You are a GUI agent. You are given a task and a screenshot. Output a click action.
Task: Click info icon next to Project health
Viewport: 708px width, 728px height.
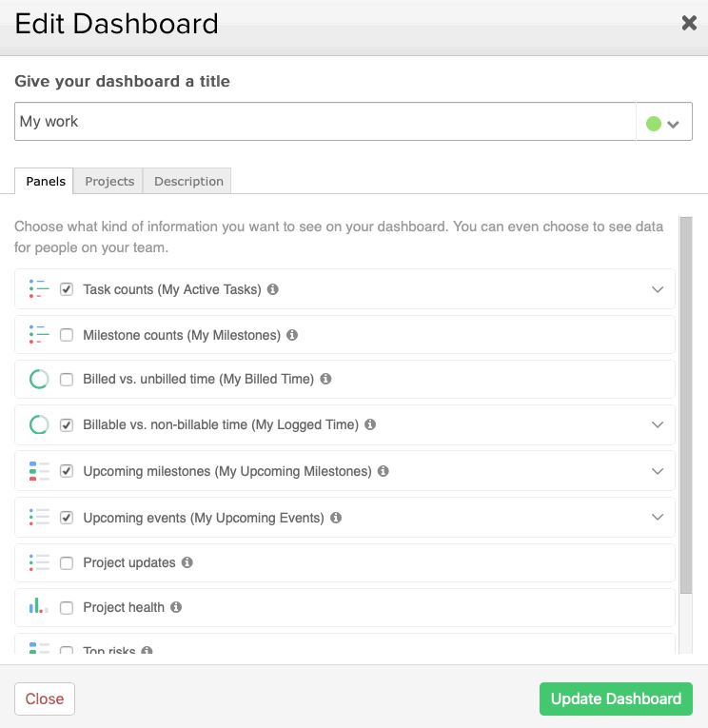176,607
